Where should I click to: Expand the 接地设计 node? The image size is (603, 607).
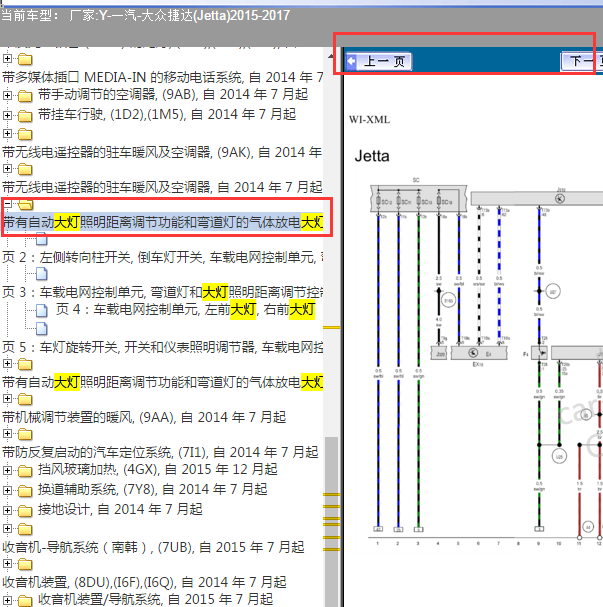tap(7, 510)
